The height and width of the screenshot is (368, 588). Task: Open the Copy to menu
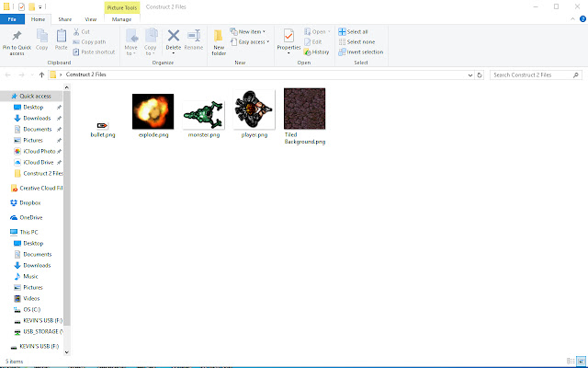151,41
